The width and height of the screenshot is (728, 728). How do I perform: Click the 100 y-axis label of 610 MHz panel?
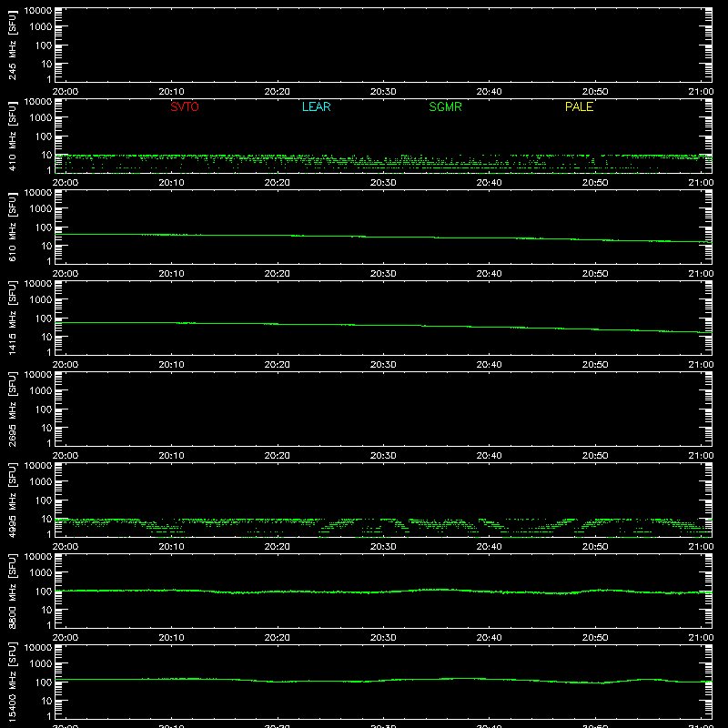tap(44, 227)
